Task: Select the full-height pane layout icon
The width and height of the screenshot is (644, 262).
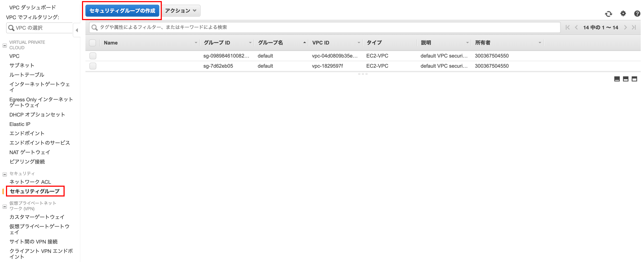Action: pyautogui.click(x=634, y=79)
